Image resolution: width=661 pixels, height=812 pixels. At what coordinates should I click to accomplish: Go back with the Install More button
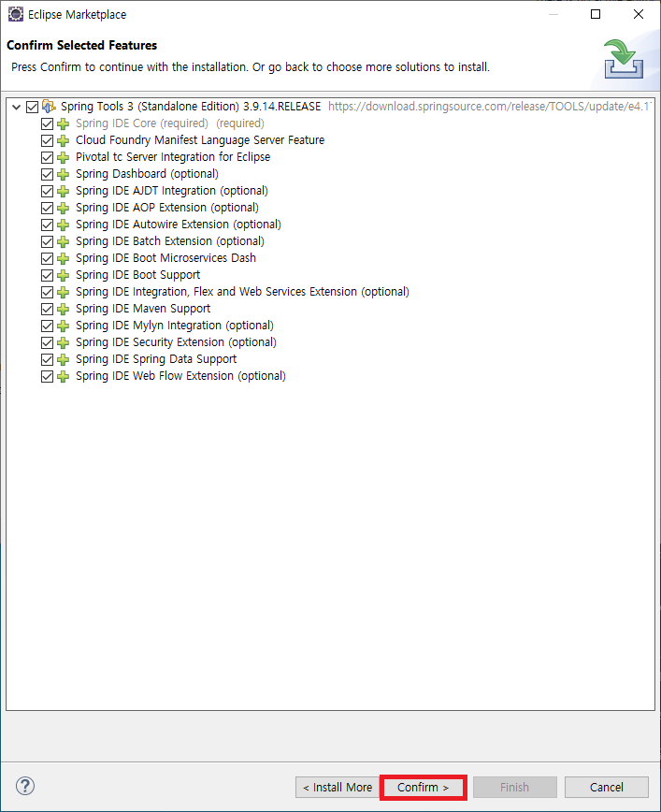338,787
